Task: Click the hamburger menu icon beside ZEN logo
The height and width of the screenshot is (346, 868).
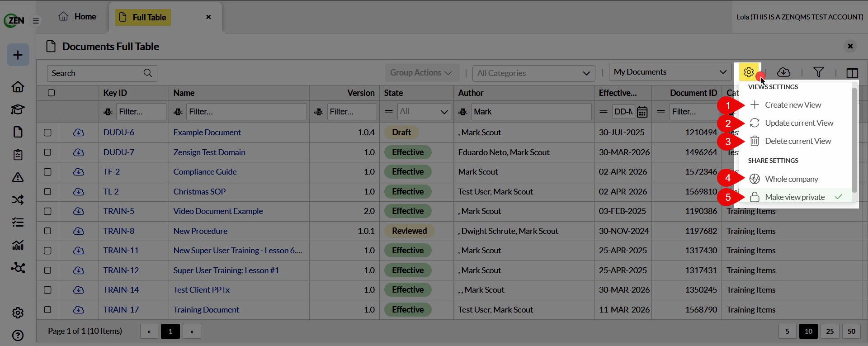Action: 36,21
